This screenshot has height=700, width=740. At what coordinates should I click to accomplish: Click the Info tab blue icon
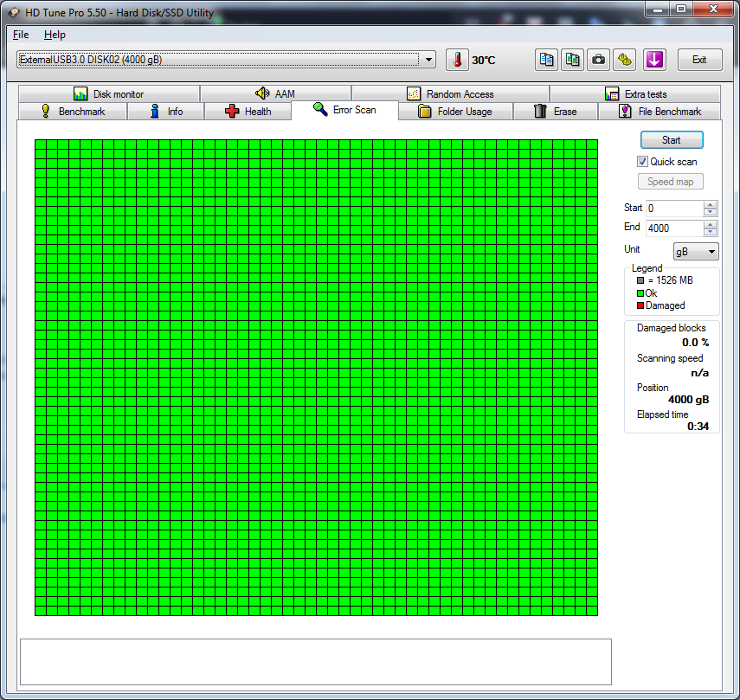tap(154, 112)
